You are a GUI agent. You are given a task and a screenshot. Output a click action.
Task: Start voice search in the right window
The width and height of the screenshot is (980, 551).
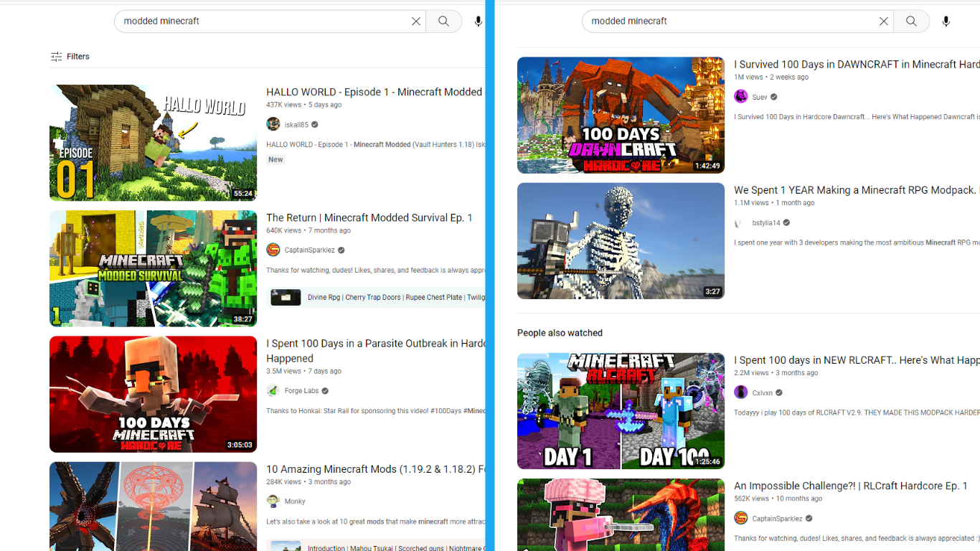pos(946,22)
